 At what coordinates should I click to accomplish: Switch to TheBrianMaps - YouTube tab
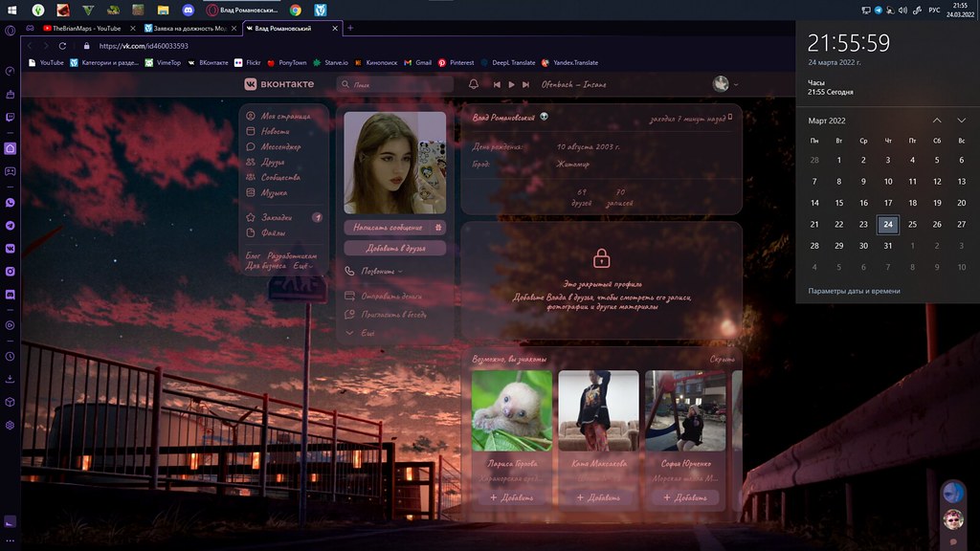[84, 29]
